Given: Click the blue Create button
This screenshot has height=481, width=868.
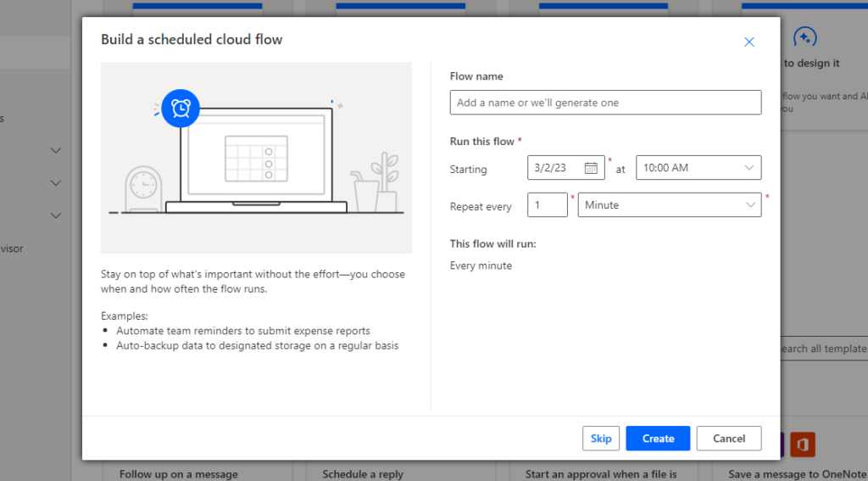Looking at the screenshot, I should click(x=658, y=439).
